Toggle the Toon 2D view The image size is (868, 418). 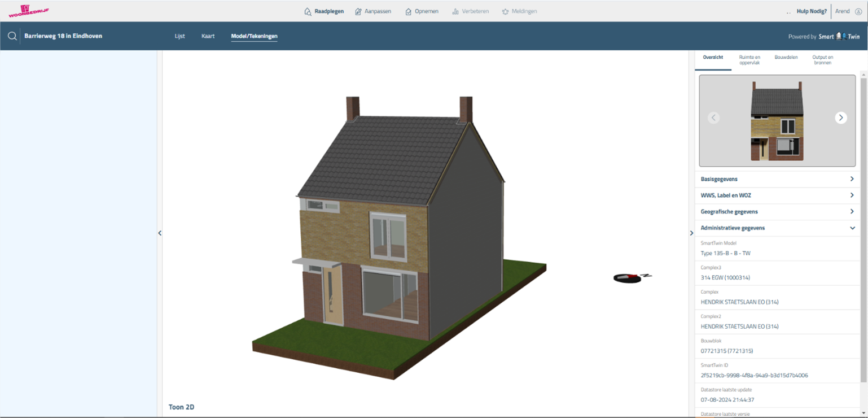tap(181, 407)
